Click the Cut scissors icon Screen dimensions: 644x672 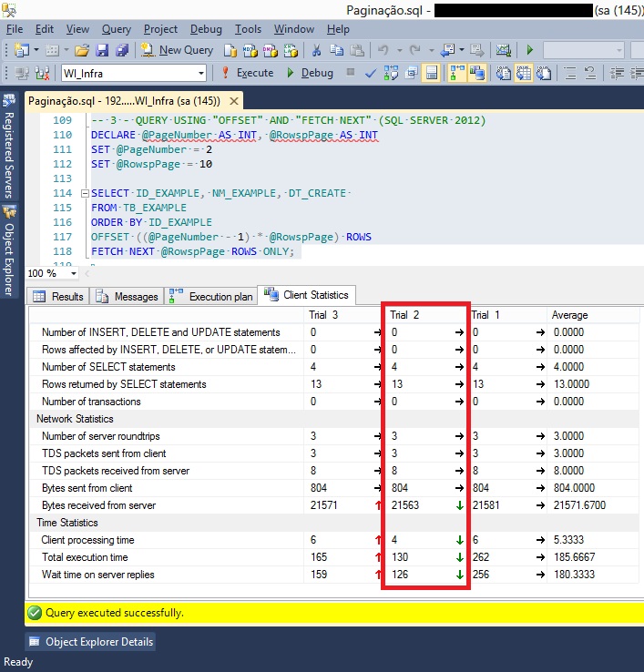[x=316, y=50]
